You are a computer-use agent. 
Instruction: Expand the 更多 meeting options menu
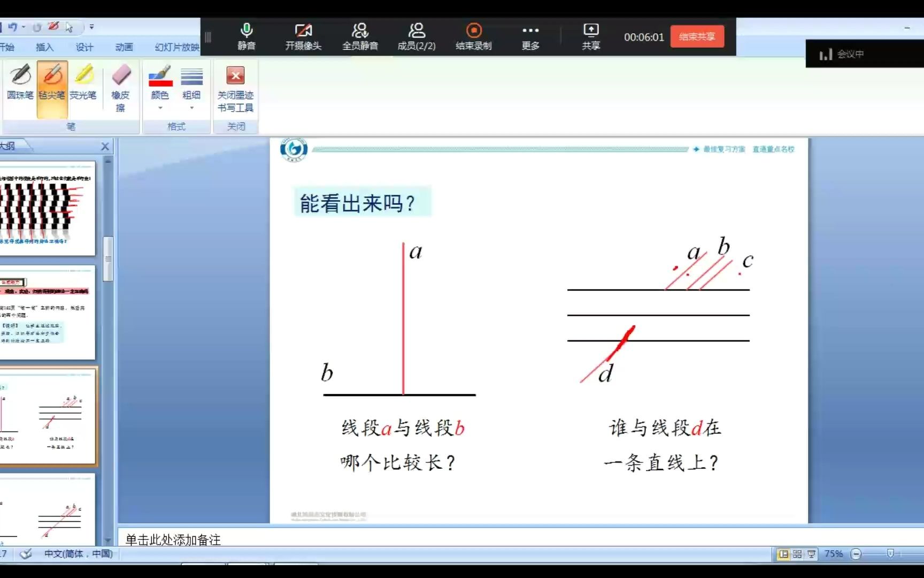530,36
